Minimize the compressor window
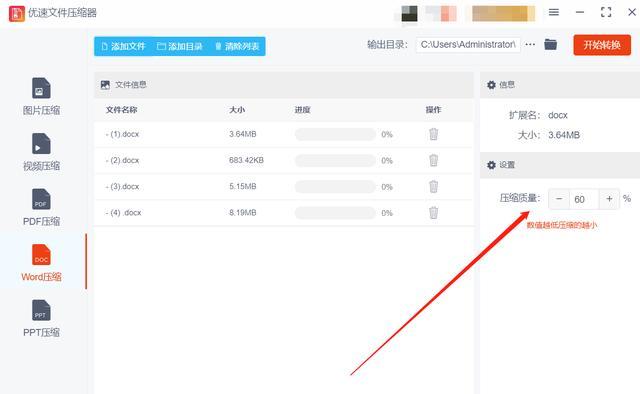The image size is (640, 394). click(580, 12)
